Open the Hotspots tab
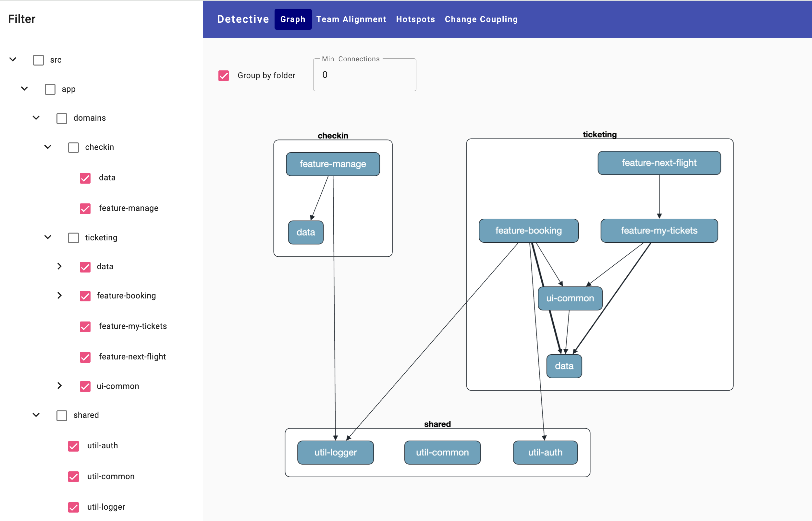This screenshot has height=521, width=812. click(415, 19)
